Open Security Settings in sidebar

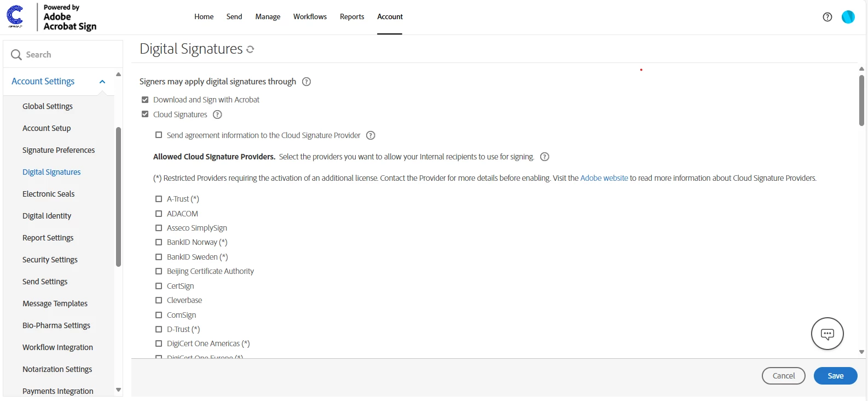click(x=50, y=260)
